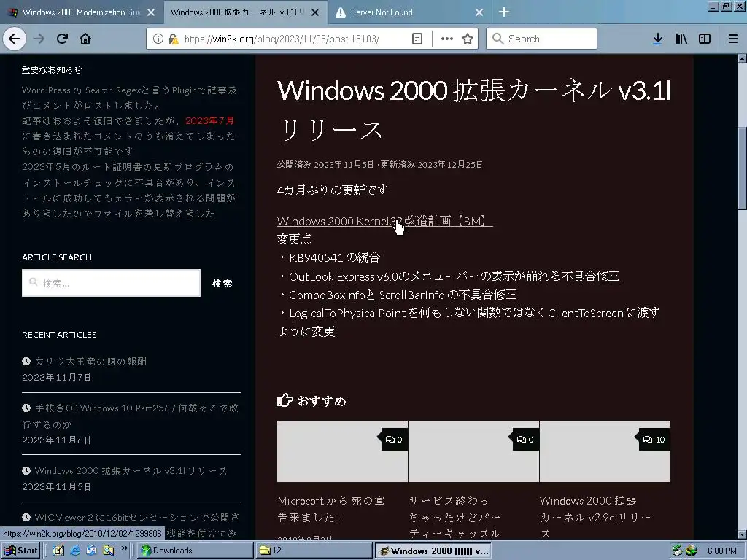Click the page title heading text

coord(473,109)
